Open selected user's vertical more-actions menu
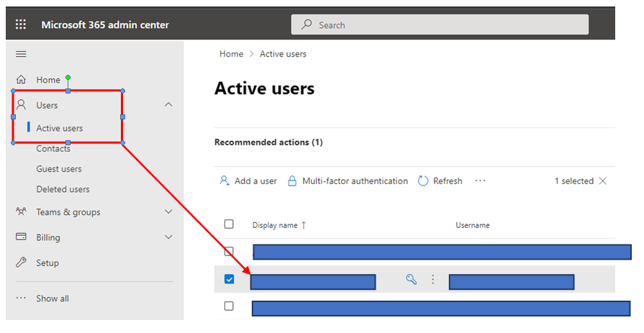 [432, 279]
